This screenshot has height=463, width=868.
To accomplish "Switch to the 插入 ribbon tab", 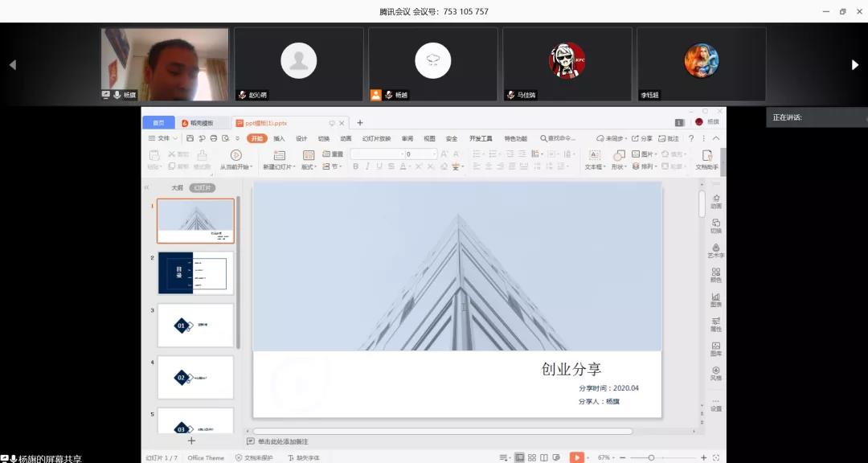I will click(x=279, y=138).
